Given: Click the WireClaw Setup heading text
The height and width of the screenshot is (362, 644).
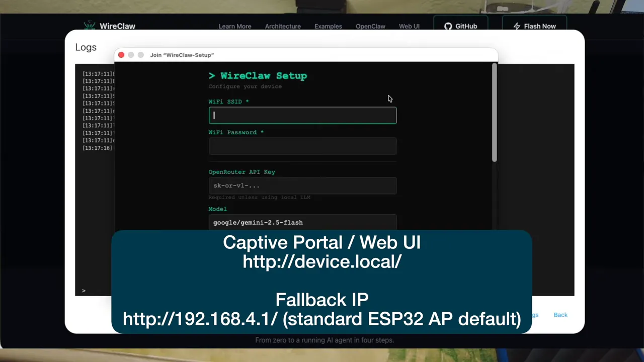Looking at the screenshot, I should pos(258,76).
